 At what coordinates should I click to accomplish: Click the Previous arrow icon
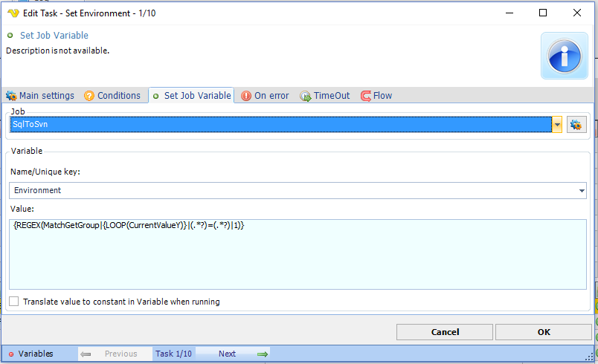86,354
